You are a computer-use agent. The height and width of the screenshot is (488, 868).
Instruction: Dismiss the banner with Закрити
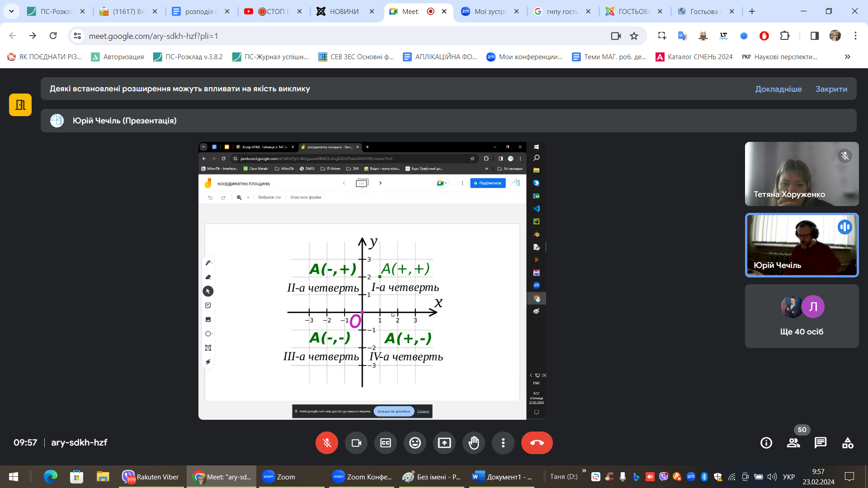tap(831, 89)
